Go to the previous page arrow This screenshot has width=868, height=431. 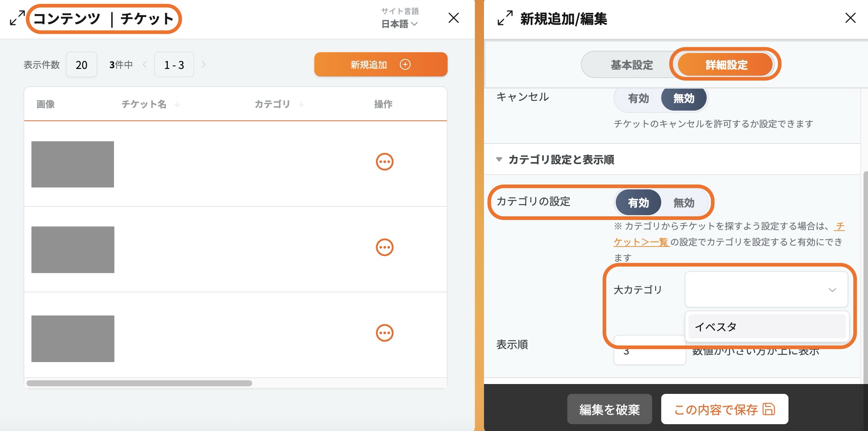pos(145,65)
